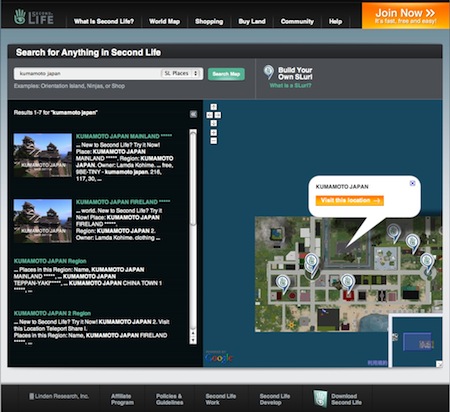Viewport: 450px width, 412px height.
Task: Click the search field containing kumamoto japan
Action: (87, 73)
